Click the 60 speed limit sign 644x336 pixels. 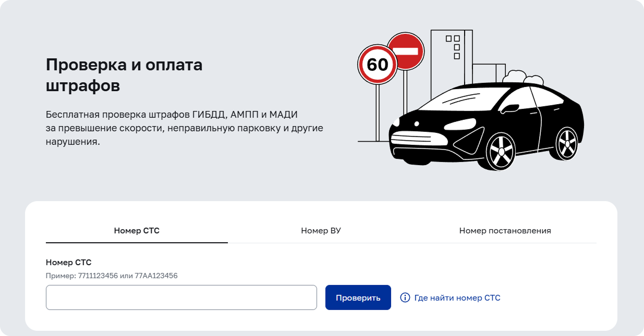[378, 65]
